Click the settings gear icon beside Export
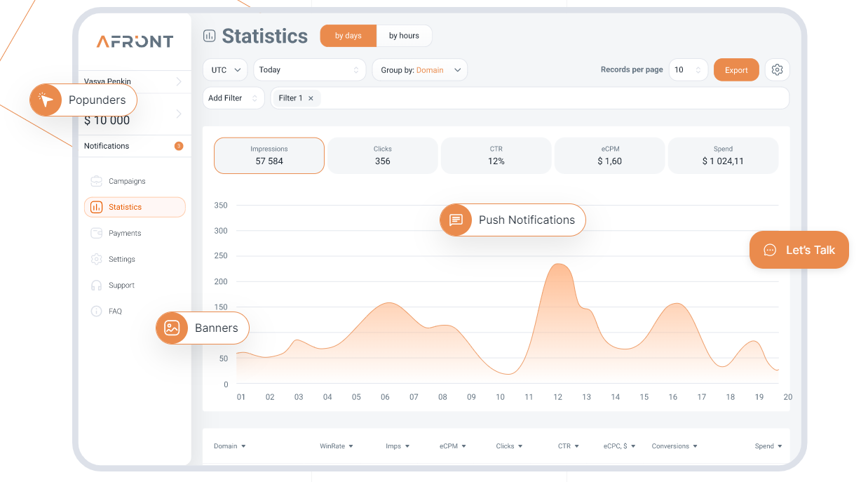 coord(777,69)
